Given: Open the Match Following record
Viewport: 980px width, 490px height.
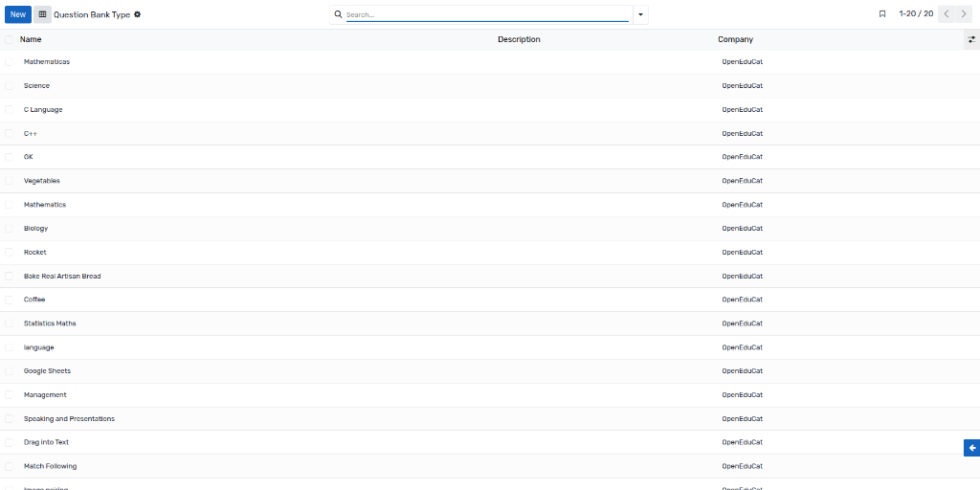Looking at the screenshot, I should point(51,466).
